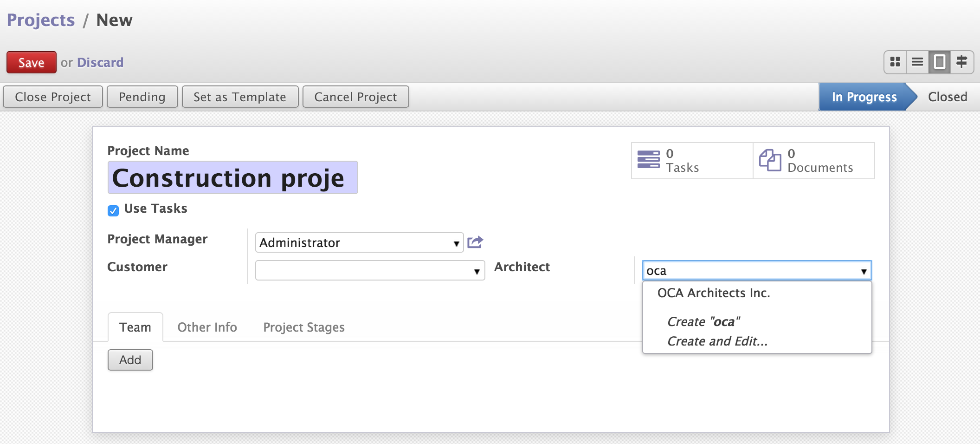Expand the Customer dropdown arrow
This screenshot has height=444, width=980.
[477, 271]
